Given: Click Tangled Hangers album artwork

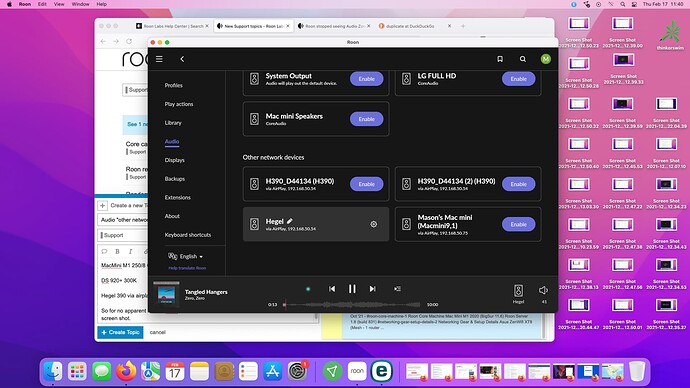Looking at the screenshot, I should point(166,294).
